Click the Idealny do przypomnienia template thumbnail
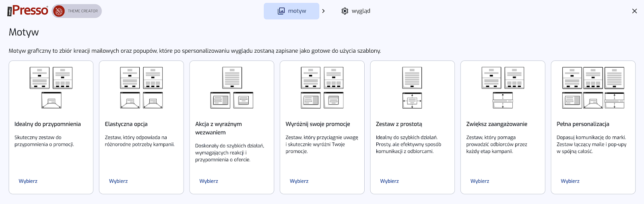644x204 pixels. coord(51,88)
